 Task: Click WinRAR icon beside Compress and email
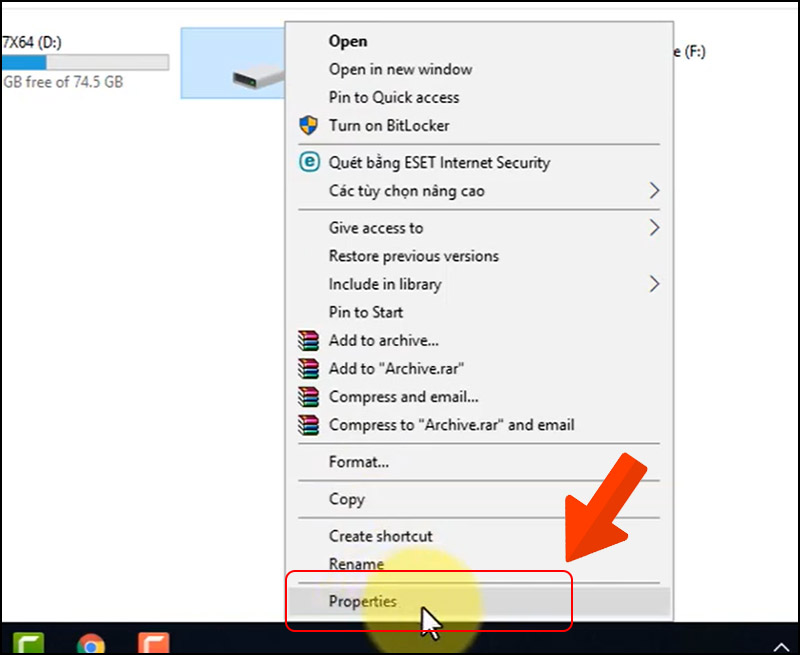click(x=309, y=397)
